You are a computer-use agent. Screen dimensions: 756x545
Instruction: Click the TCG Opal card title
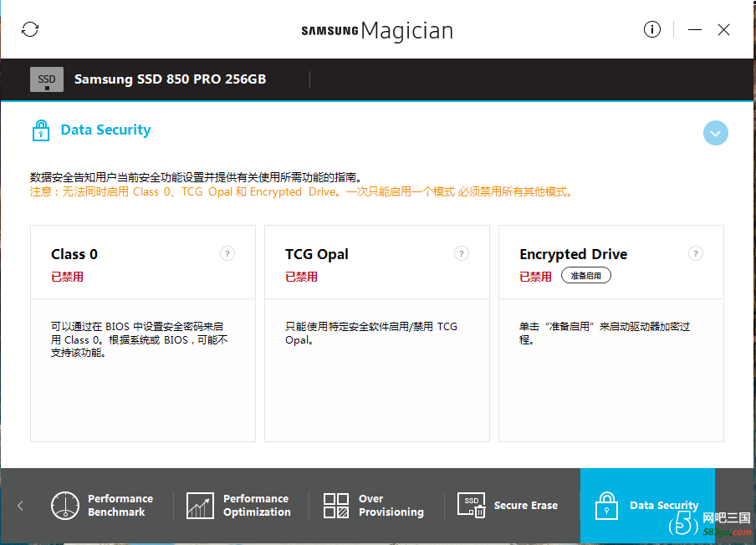317,254
